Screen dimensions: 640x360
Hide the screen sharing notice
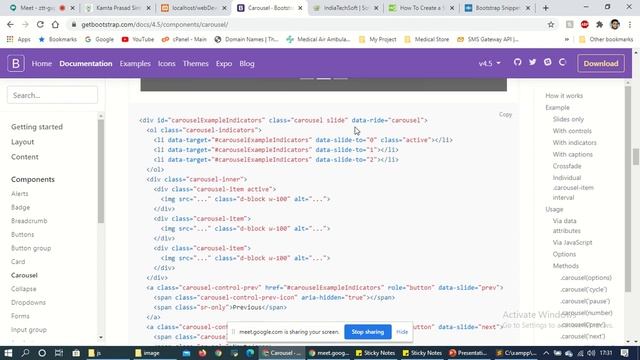point(402,332)
